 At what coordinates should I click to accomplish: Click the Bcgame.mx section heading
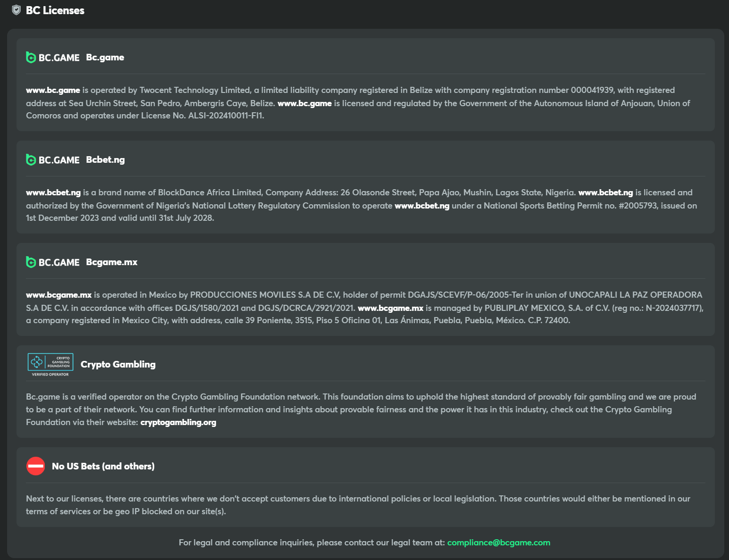(x=111, y=262)
